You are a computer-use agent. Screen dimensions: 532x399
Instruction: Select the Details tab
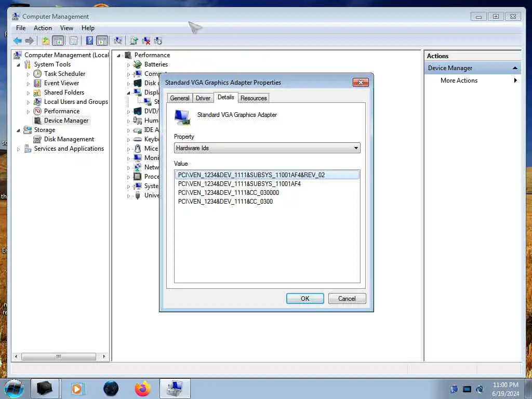225,97
